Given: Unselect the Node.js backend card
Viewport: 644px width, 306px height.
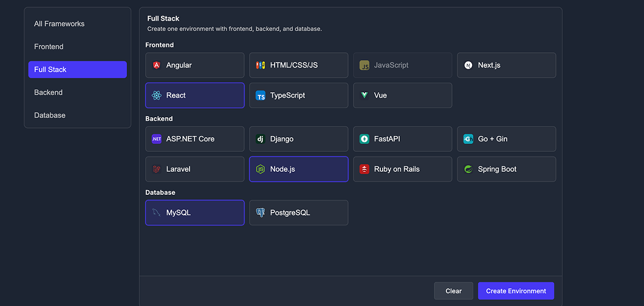Looking at the screenshot, I should pos(298,169).
